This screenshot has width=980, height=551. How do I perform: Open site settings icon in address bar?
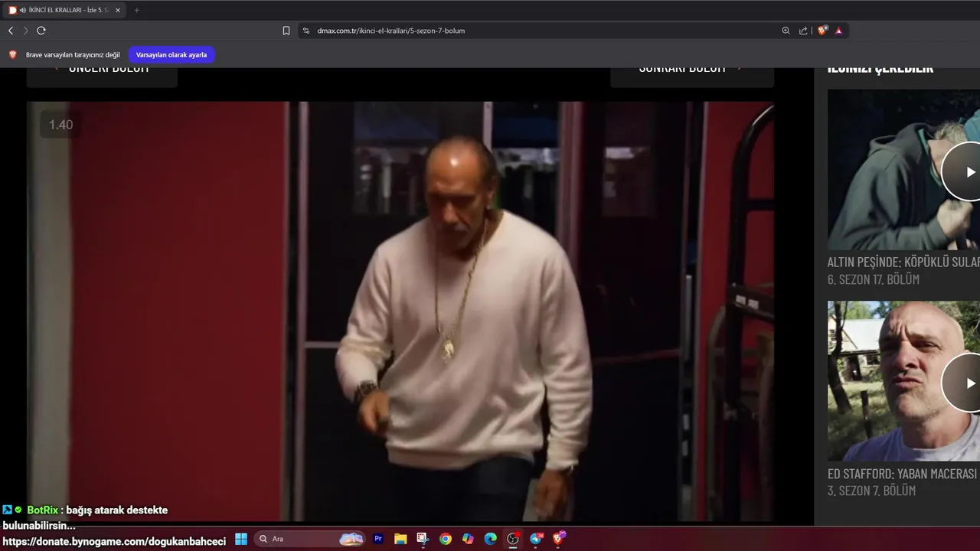click(x=306, y=31)
